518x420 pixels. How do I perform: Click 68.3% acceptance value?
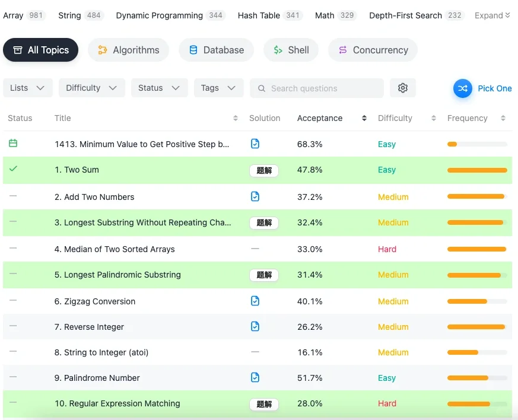pos(310,144)
